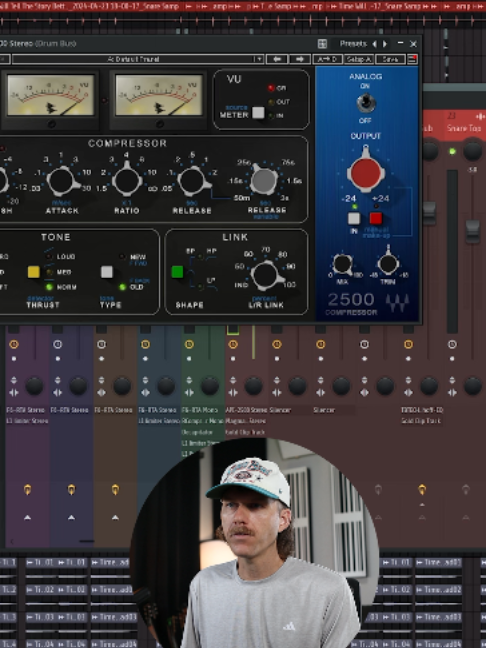Open the preset name dropdown

138,59
